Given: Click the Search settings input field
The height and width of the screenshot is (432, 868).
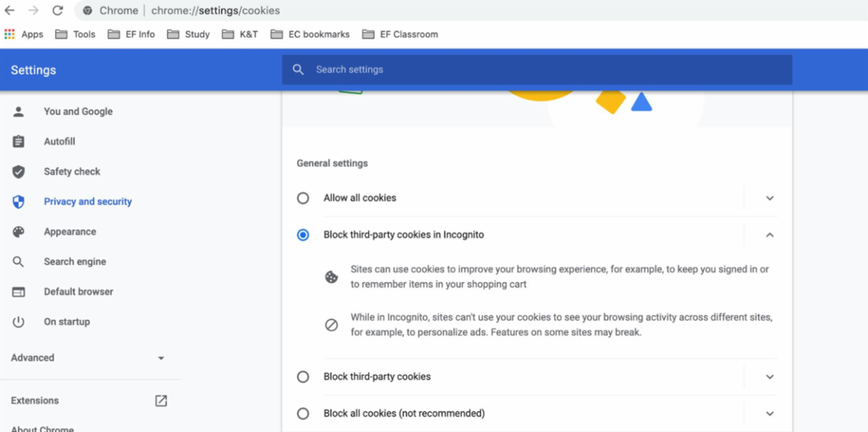Looking at the screenshot, I should [535, 69].
